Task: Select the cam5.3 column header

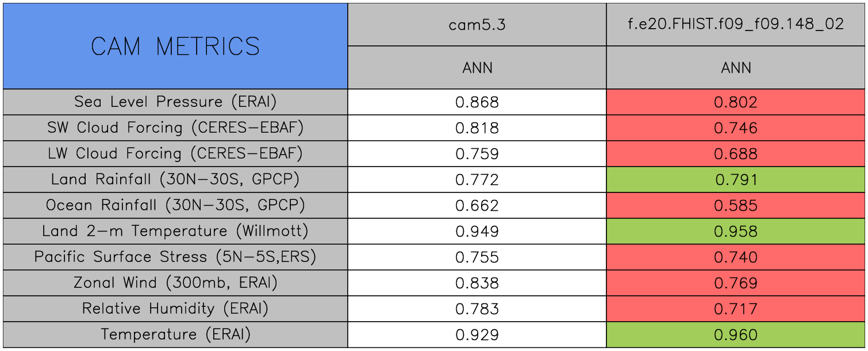Action: (x=477, y=25)
